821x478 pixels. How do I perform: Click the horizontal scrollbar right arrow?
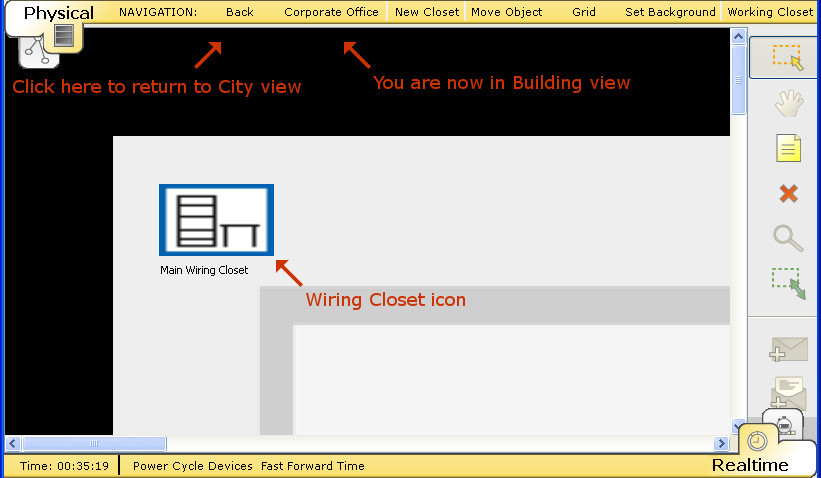(721, 443)
